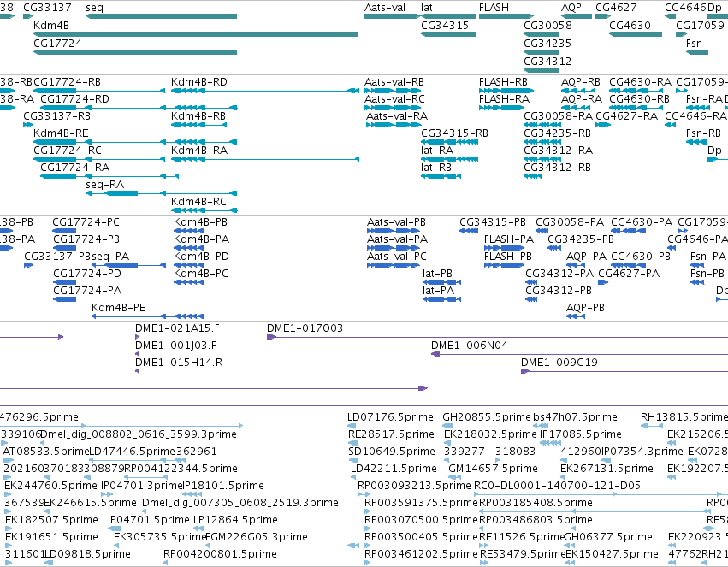The image size is (728, 567).
Task: Open EST FGM226G05.3prime
Action: 256,537
